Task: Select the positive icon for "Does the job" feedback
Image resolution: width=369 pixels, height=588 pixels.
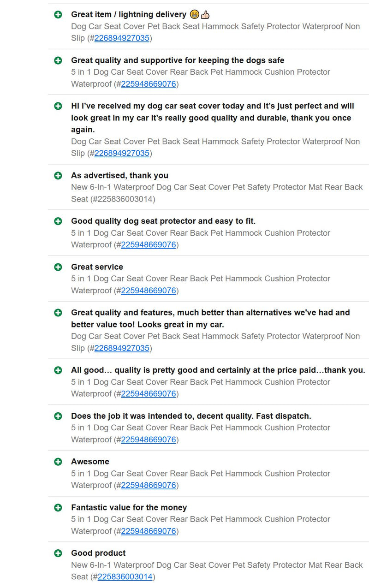Action: pos(58,416)
